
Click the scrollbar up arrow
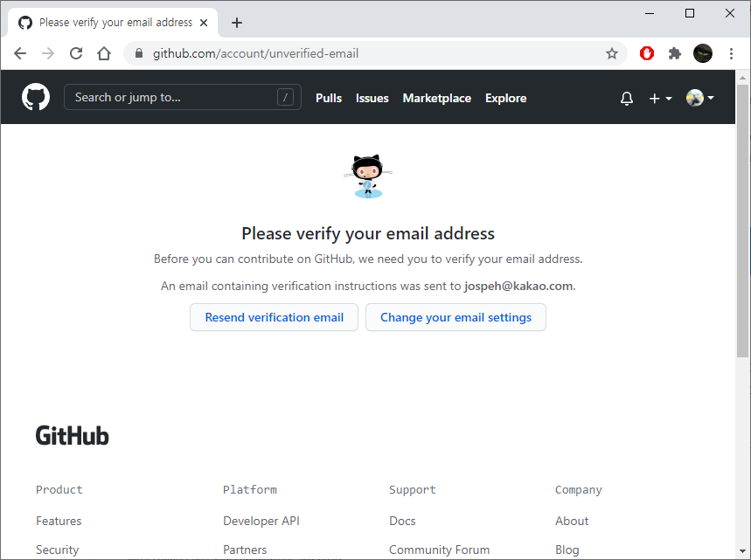point(742,78)
